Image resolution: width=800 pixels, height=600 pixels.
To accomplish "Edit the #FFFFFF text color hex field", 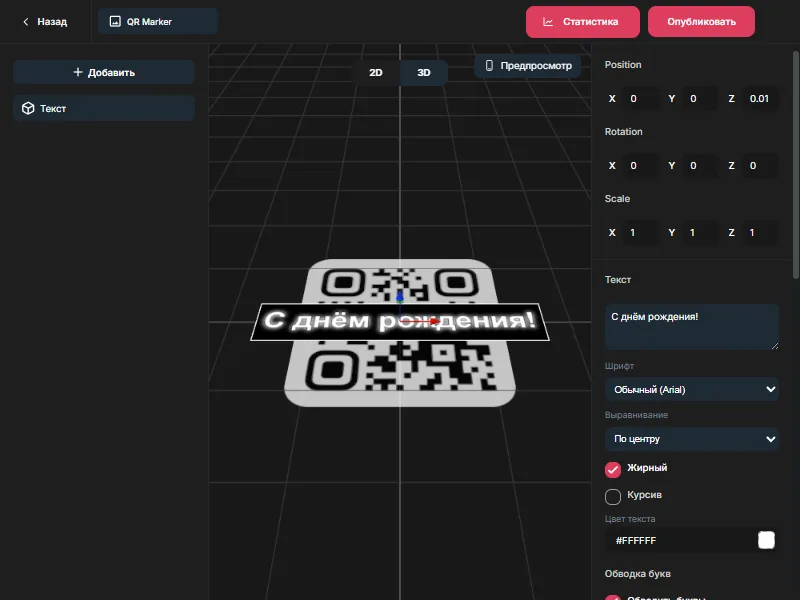I will pyautogui.click(x=684, y=540).
